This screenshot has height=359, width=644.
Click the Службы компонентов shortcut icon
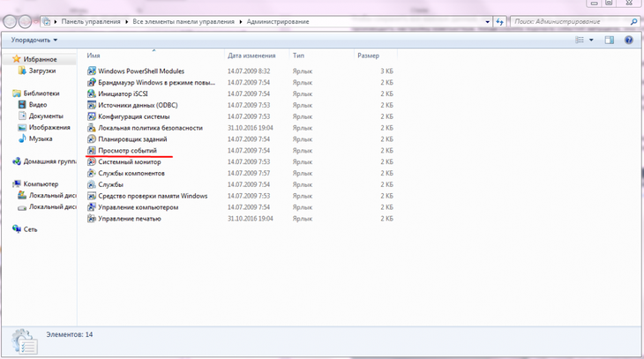92,174
